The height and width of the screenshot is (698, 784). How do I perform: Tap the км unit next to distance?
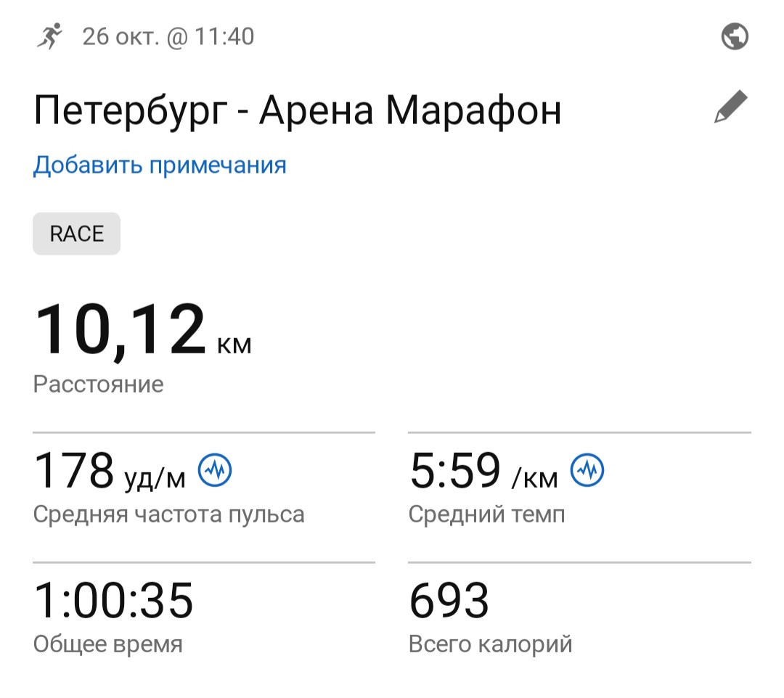(234, 345)
